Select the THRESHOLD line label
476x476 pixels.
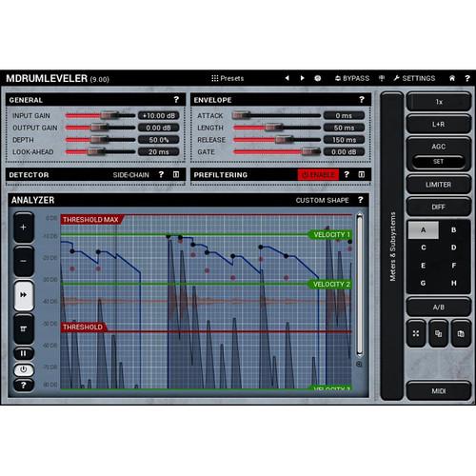[x=83, y=327]
